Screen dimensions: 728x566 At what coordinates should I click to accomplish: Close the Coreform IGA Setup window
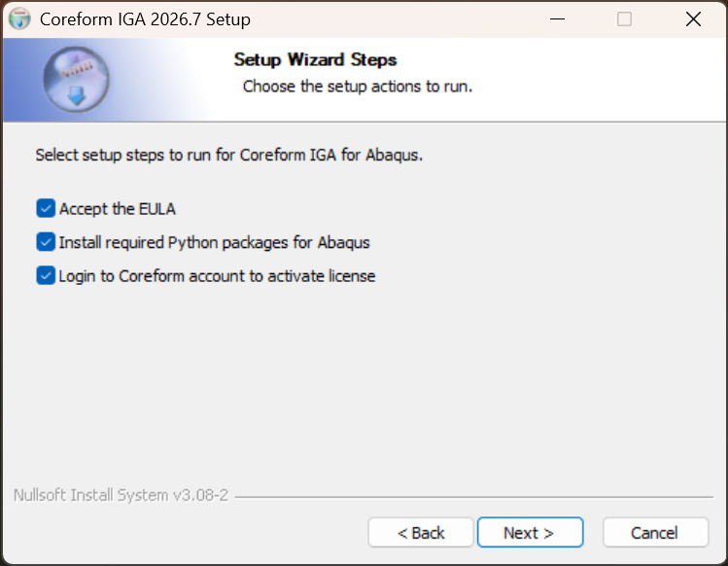pyautogui.click(x=693, y=19)
